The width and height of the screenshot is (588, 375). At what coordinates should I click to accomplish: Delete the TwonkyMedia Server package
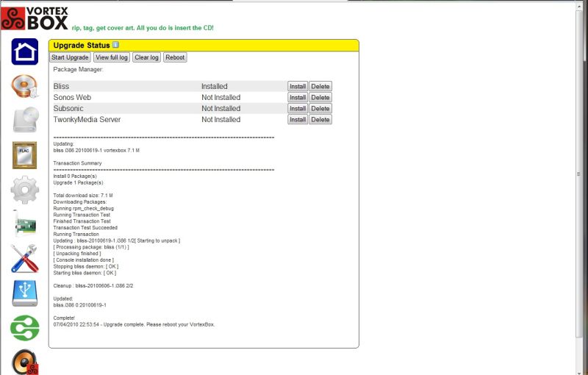pyautogui.click(x=320, y=120)
